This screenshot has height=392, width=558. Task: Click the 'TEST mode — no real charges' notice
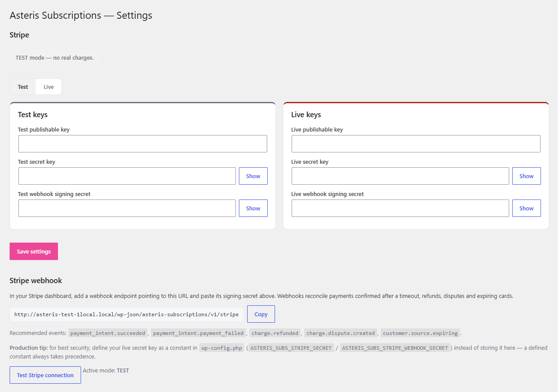coord(54,57)
